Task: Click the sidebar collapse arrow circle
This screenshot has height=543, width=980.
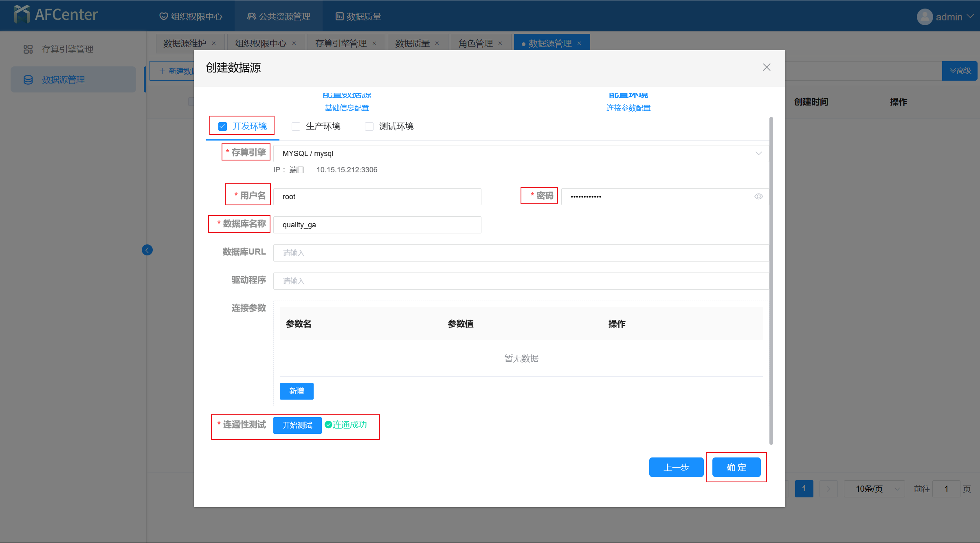Action: click(147, 250)
